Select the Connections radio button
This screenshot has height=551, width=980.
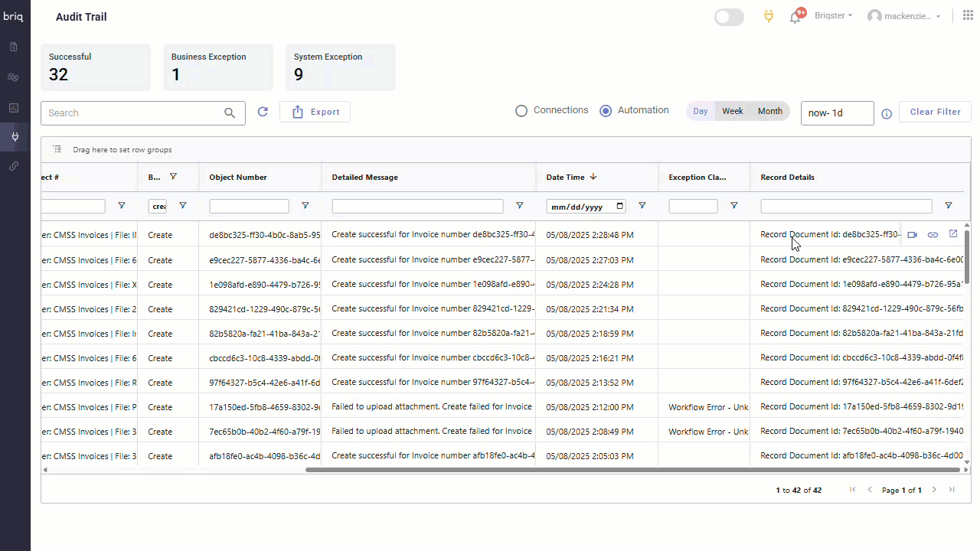click(x=521, y=111)
